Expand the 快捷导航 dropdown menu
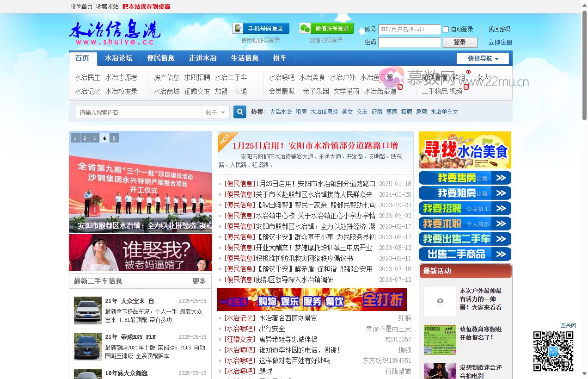The image size is (588, 379). pyautogui.click(x=483, y=58)
